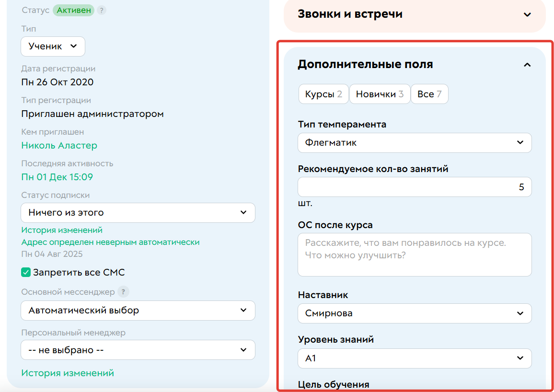This screenshot has height=392, width=554.
Task: Click the Рекомендуемое кол-во занятий field
Action: 414,186
